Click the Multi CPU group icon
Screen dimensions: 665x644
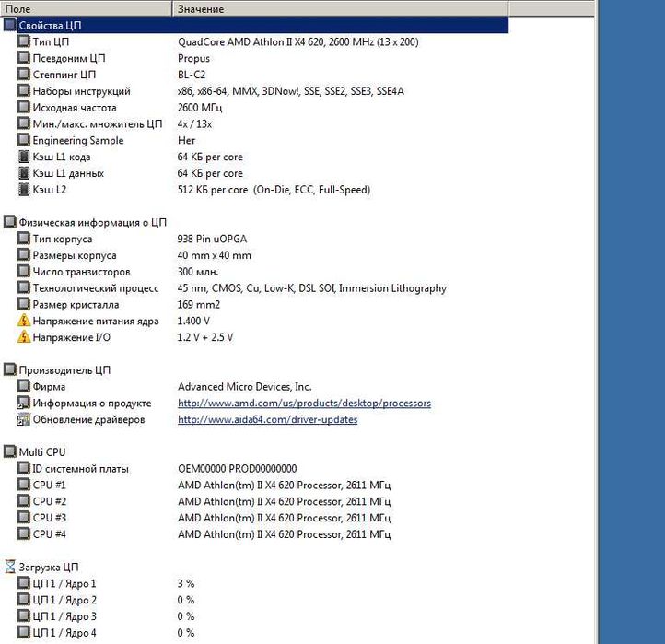tap(10, 451)
